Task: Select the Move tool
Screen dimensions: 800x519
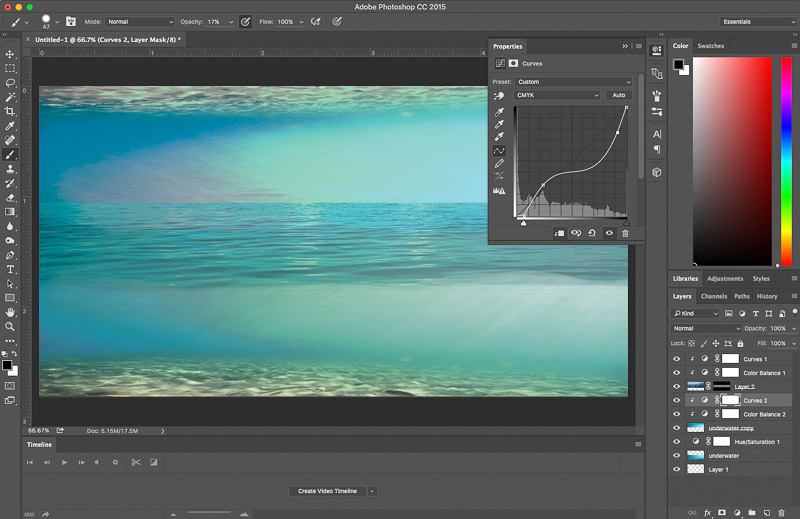Action: click(10, 54)
